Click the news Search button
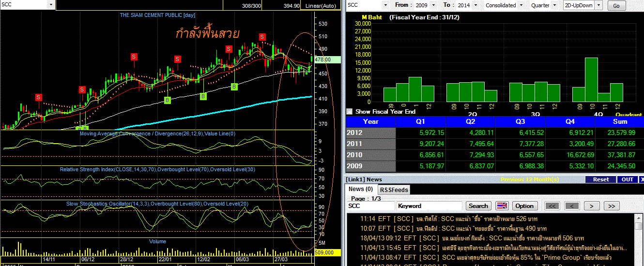Screen dimensions: 644x266 (478, 206)
